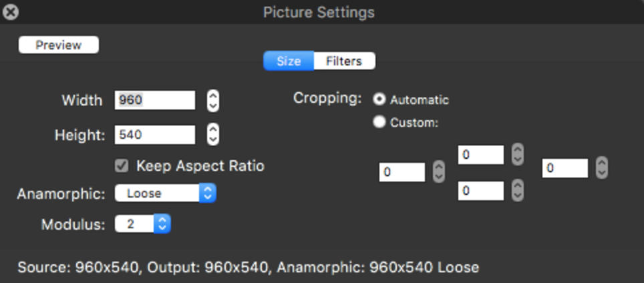Toggle the Keep Aspect Ratio checkbox

(122, 166)
